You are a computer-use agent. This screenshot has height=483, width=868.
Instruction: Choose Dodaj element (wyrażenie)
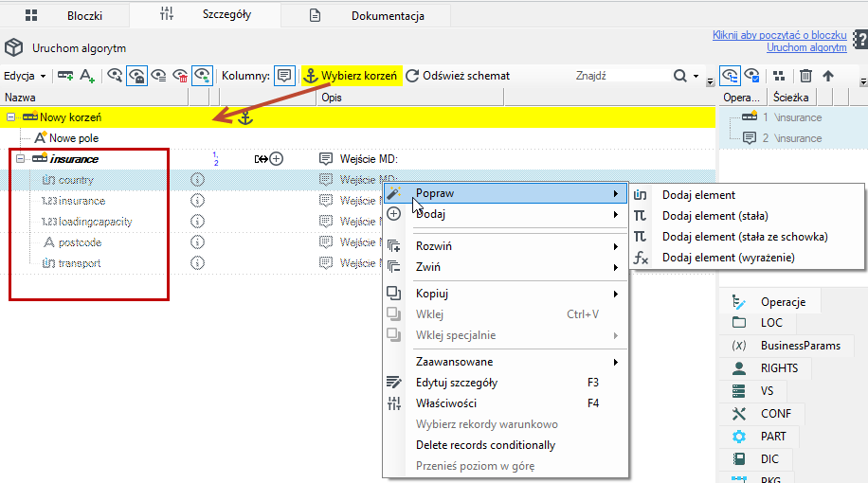point(748,258)
